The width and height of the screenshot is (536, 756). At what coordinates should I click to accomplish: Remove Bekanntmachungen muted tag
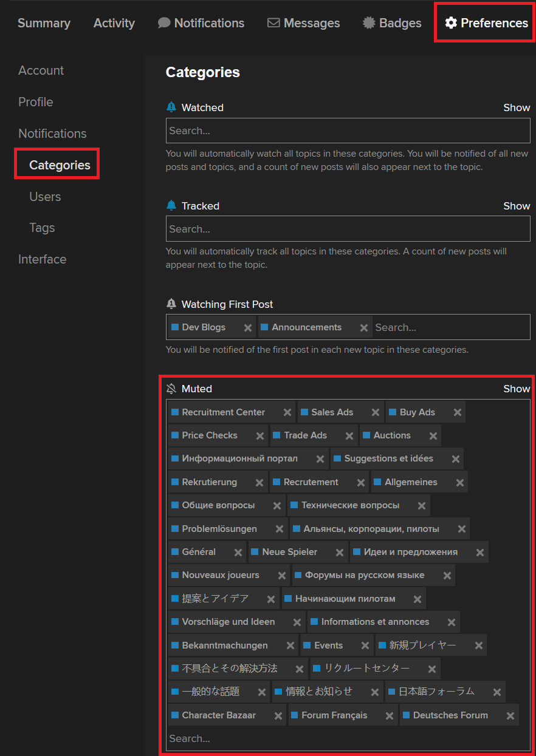(290, 645)
